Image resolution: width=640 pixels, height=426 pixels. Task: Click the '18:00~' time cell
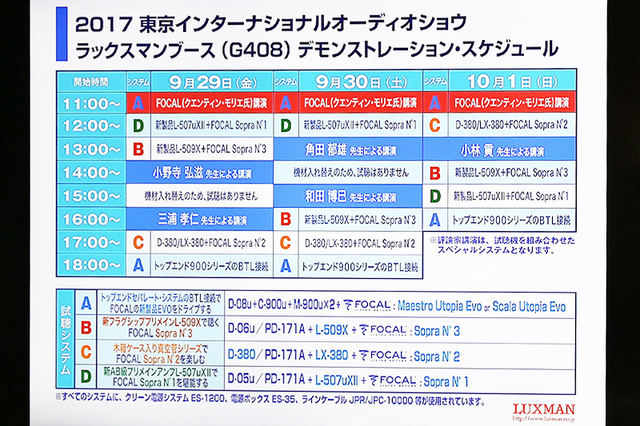91,265
